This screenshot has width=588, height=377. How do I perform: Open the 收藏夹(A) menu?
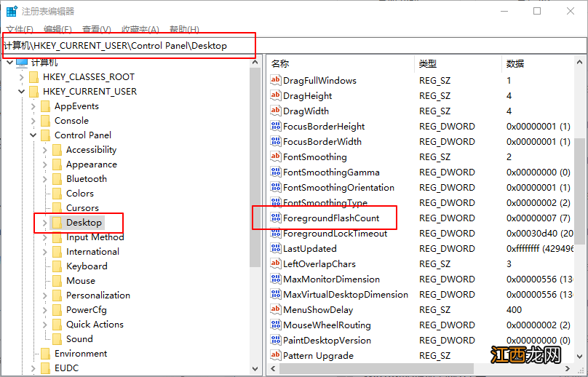140,29
